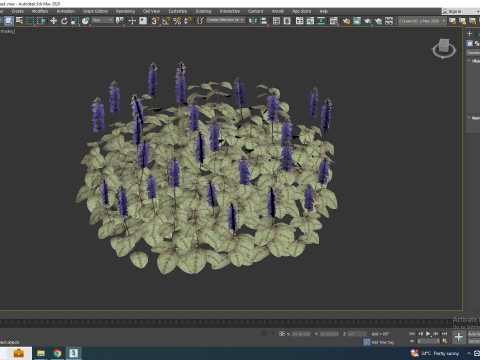The height and width of the screenshot is (360, 480).
Task: Open Create menu
Action: (18, 11)
